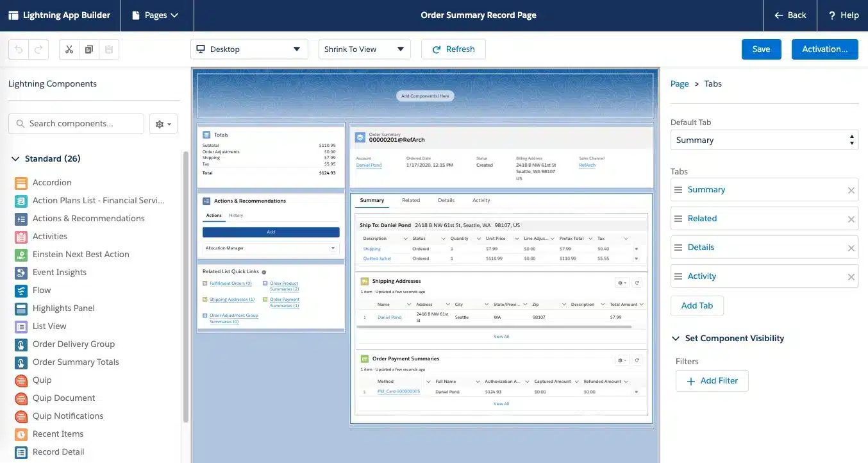Delete the Activity tab entry
868x463 pixels.
(x=851, y=277)
